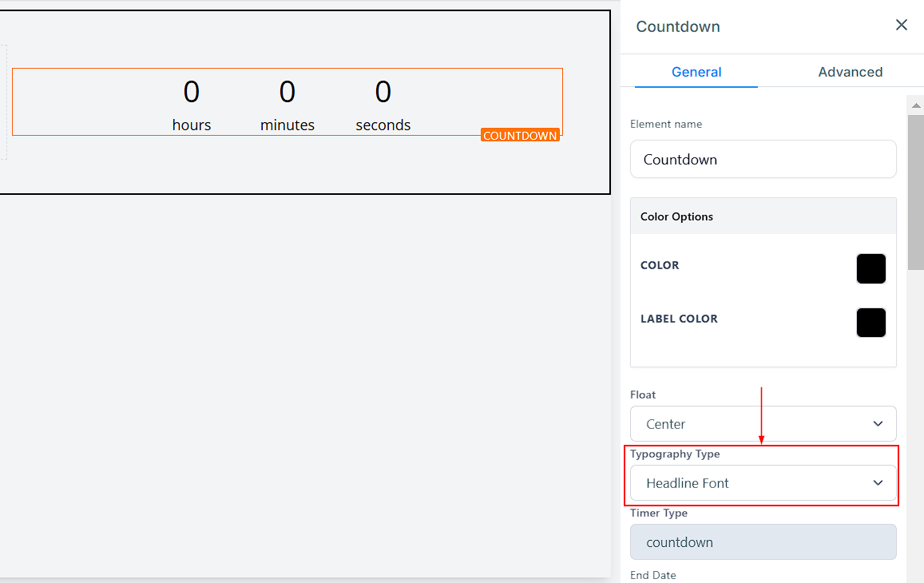Image resolution: width=924 pixels, height=583 pixels.
Task: Switch to the General tab
Action: tap(696, 72)
